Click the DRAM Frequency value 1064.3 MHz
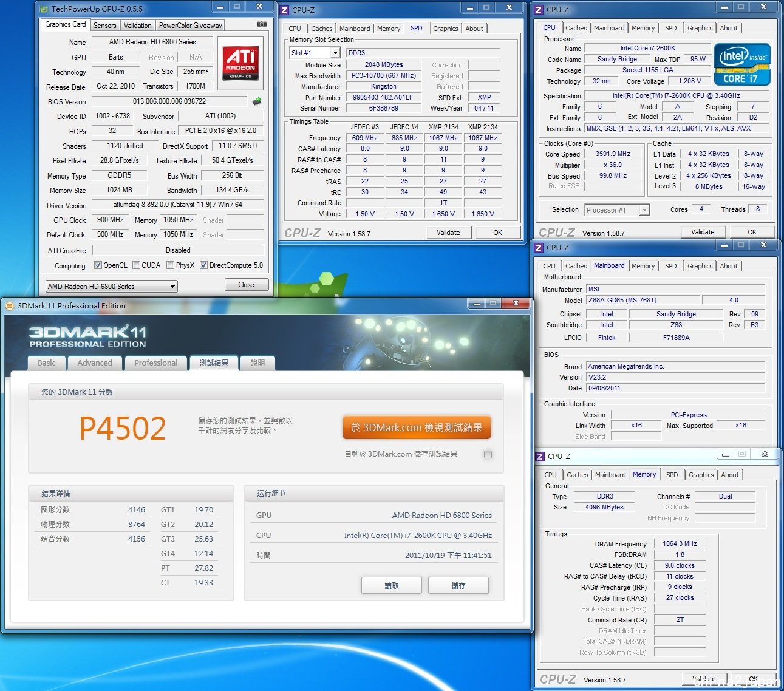The width and height of the screenshot is (784, 691). [x=680, y=543]
